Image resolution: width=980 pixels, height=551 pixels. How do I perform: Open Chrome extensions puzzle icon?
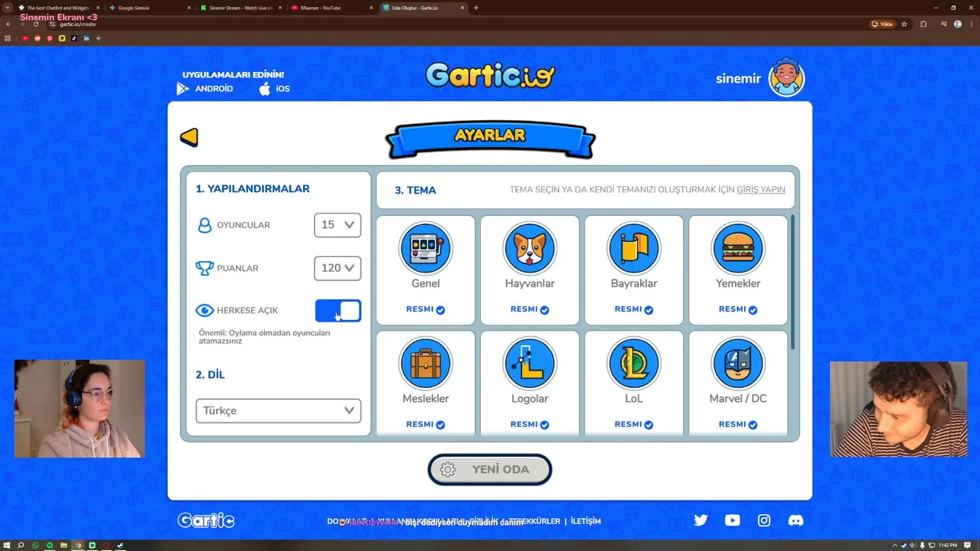pyautogui.click(x=923, y=24)
